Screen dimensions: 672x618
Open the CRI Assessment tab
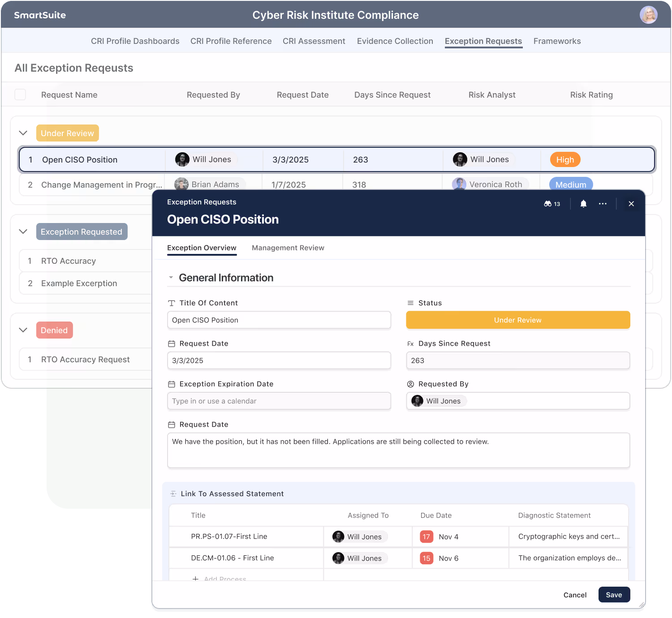(314, 41)
